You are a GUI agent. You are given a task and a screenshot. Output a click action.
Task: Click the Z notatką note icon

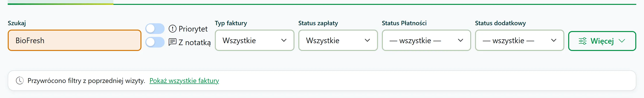tap(173, 42)
